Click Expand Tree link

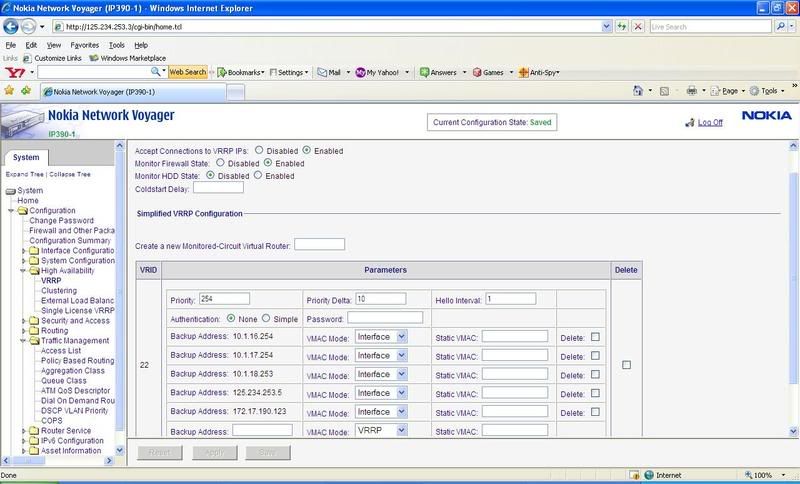(x=24, y=174)
